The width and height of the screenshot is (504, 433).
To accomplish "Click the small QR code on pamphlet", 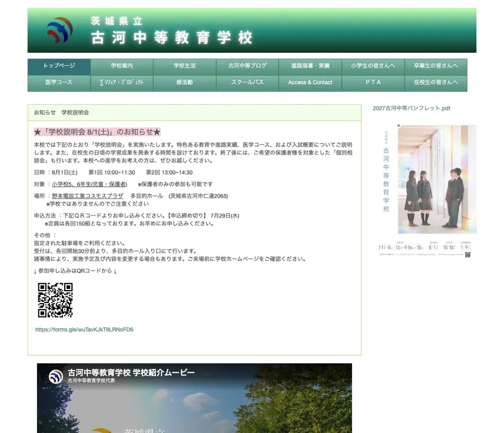I will [467, 255].
